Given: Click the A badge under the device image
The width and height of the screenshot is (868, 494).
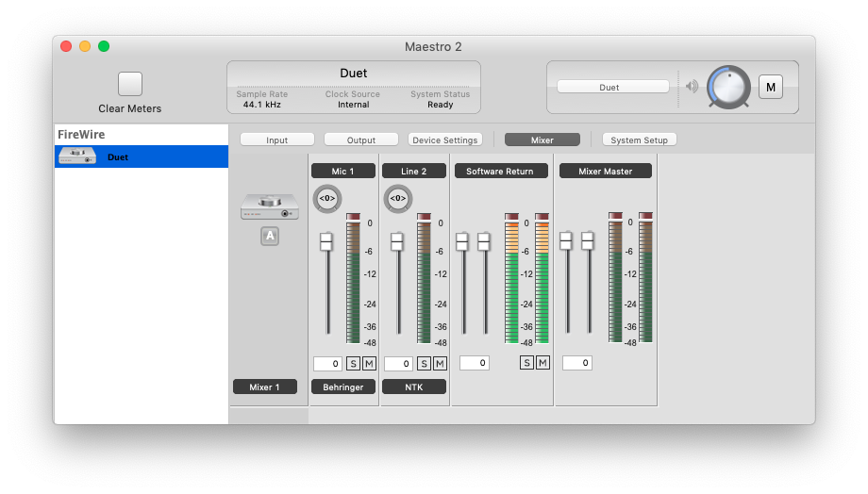Looking at the screenshot, I should [x=270, y=237].
